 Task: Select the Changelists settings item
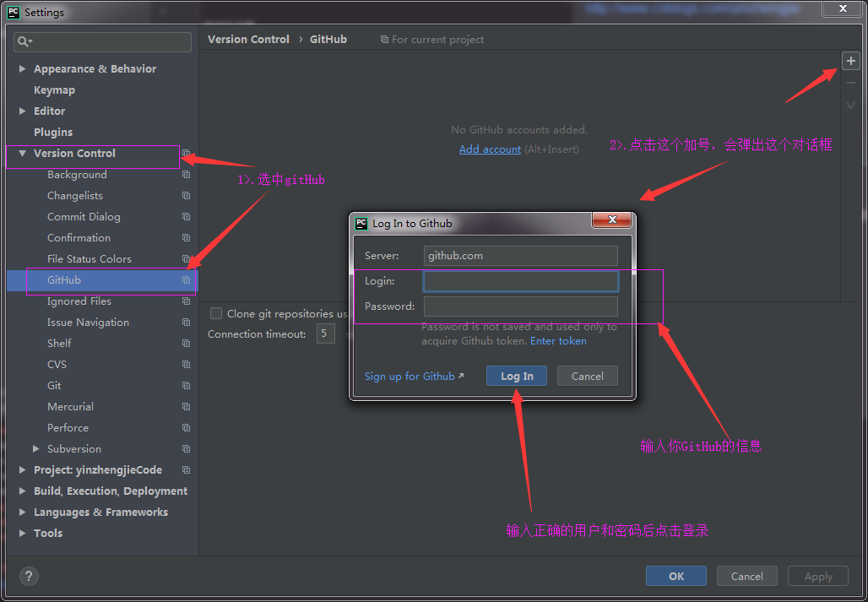[75, 195]
